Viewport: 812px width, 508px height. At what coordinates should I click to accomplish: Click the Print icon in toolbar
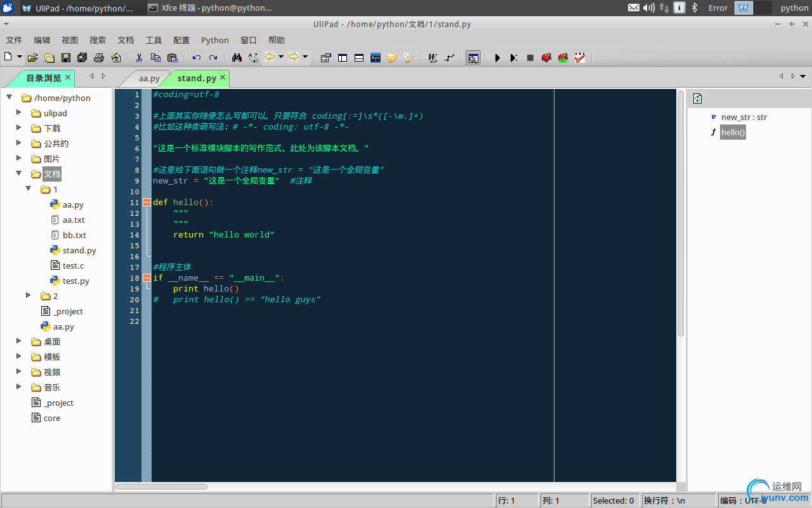click(x=99, y=58)
